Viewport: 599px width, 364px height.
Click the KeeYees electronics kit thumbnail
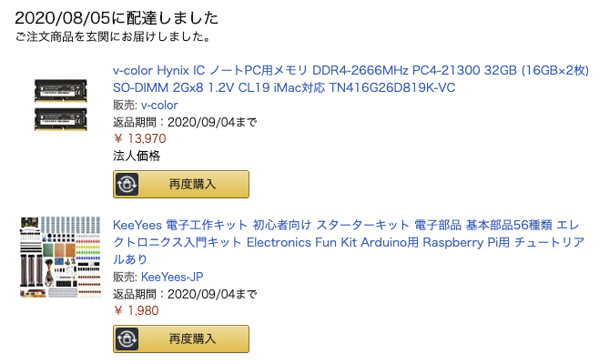60,259
